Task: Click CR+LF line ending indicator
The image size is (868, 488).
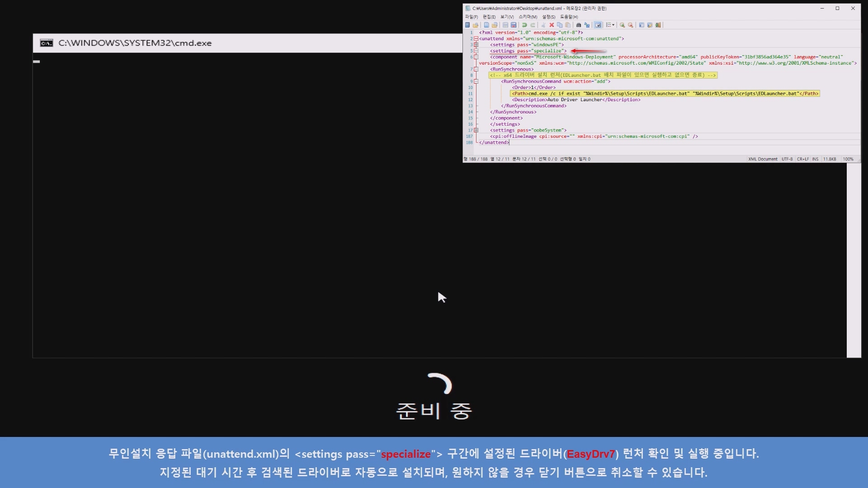Action: tap(803, 159)
